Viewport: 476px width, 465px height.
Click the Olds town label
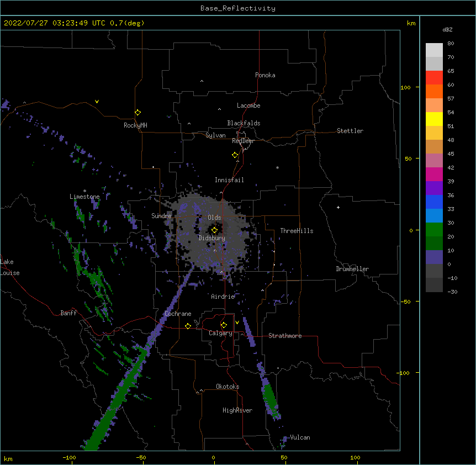(214, 218)
